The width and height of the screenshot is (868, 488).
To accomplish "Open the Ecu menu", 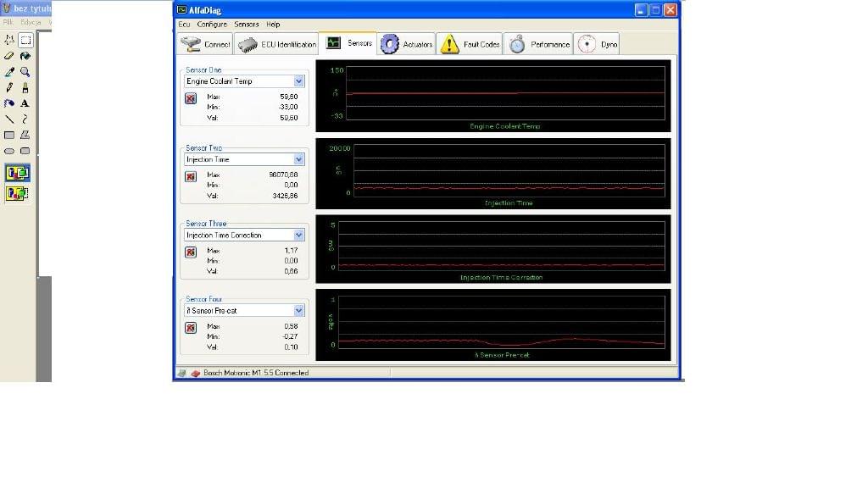I will coord(184,25).
